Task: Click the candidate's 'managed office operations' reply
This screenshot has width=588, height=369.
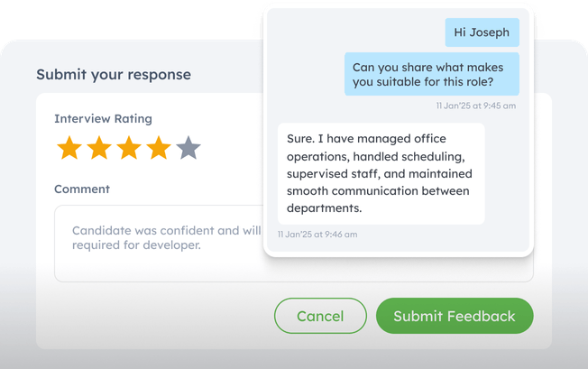Action: tap(381, 173)
